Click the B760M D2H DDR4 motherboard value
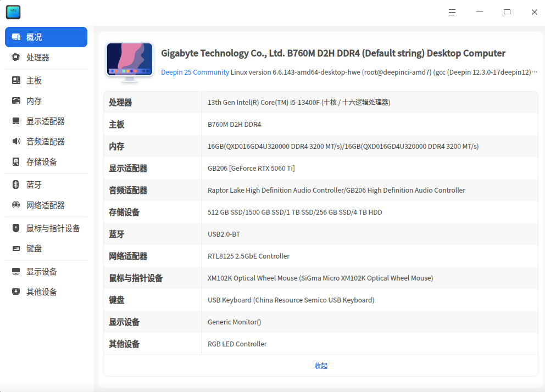 pos(234,124)
